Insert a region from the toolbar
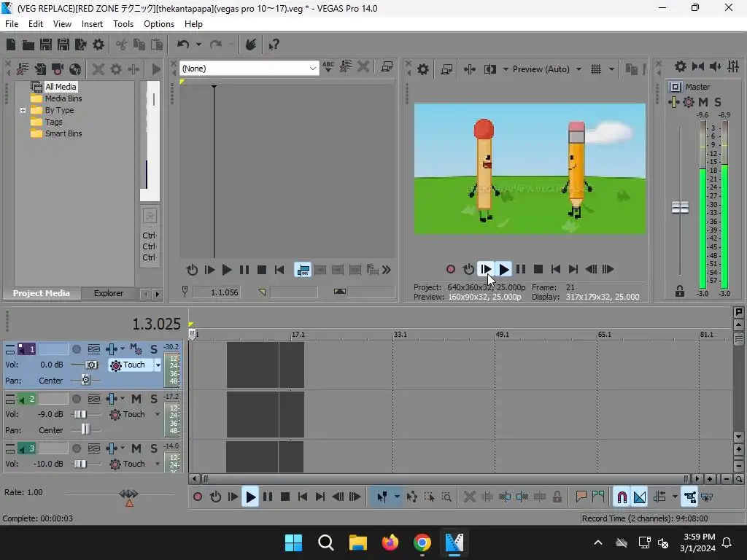Screen dimensions: 747x560 (x=598, y=497)
